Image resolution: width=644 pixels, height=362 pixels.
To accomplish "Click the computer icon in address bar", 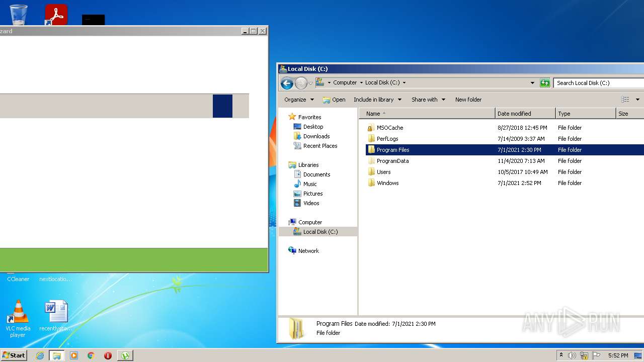I will pos(320,82).
